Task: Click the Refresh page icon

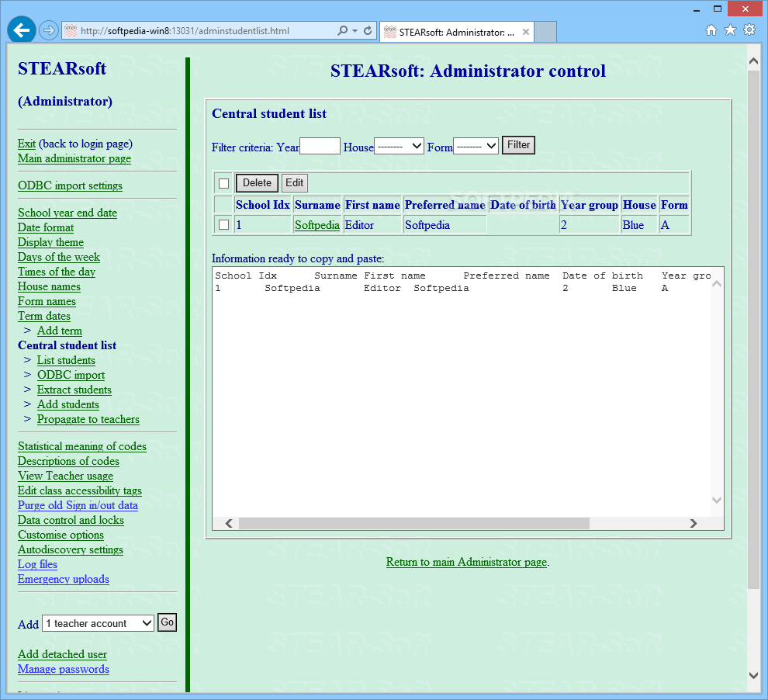Action: [368, 31]
